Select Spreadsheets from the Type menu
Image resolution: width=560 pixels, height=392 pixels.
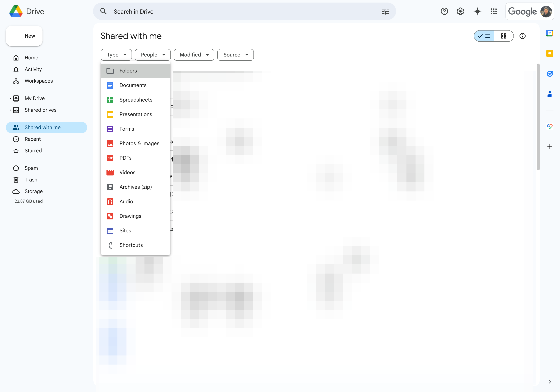pos(135,100)
